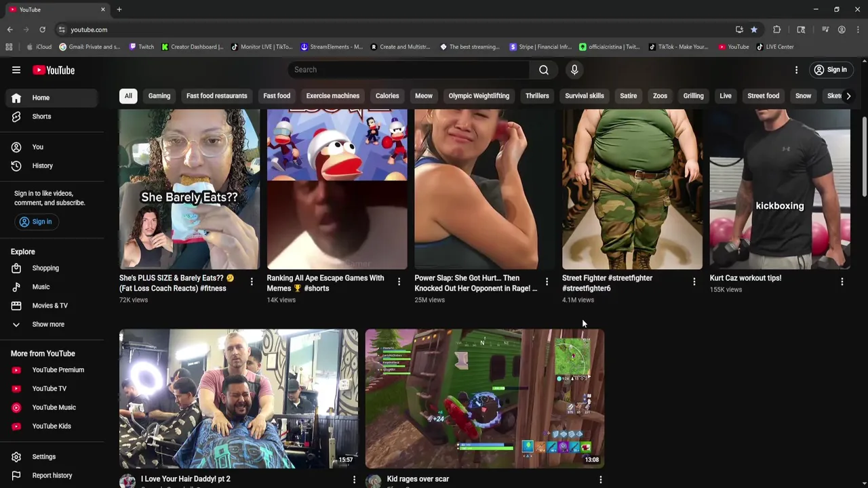This screenshot has width=868, height=488.
Task: Reload the page in the browser
Action: [42, 30]
